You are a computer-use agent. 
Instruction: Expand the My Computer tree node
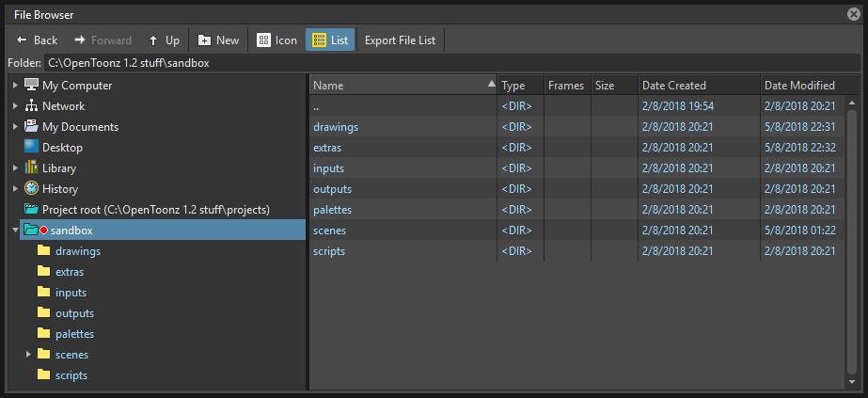pos(15,86)
